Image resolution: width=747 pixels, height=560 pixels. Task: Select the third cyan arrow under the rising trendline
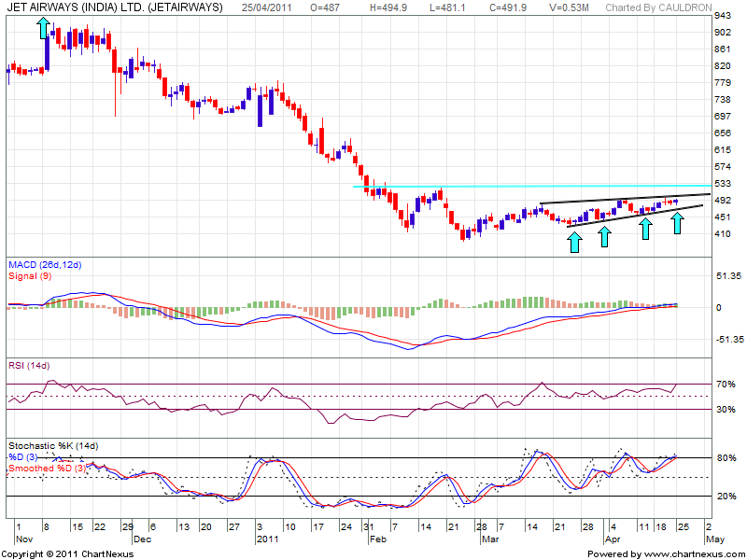point(645,228)
